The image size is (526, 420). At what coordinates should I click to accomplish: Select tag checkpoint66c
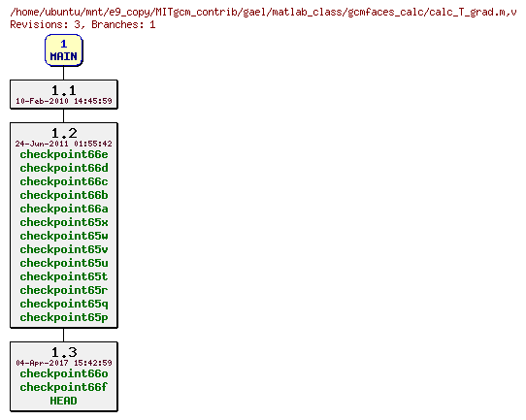[x=64, y=181]
